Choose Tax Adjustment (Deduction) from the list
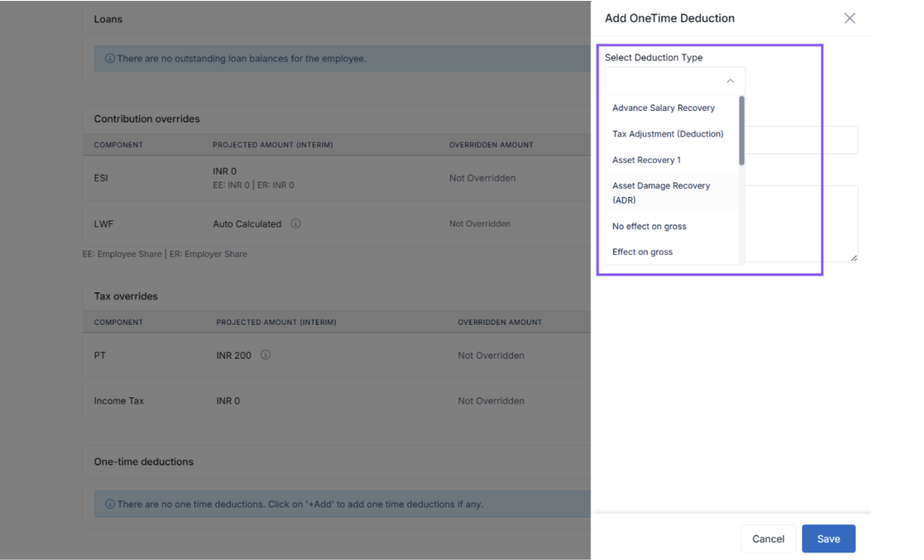This screenshot has width=924, height=560. [667, 134]
